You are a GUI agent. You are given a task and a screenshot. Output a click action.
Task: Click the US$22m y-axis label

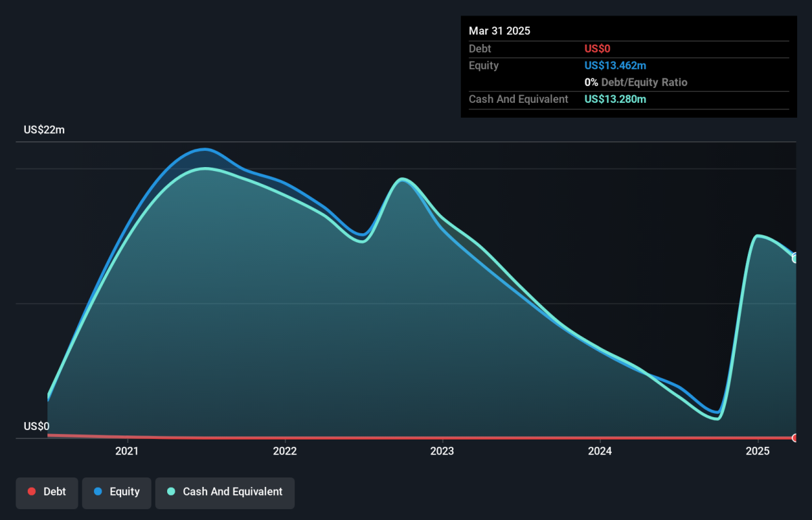(44, 130)
